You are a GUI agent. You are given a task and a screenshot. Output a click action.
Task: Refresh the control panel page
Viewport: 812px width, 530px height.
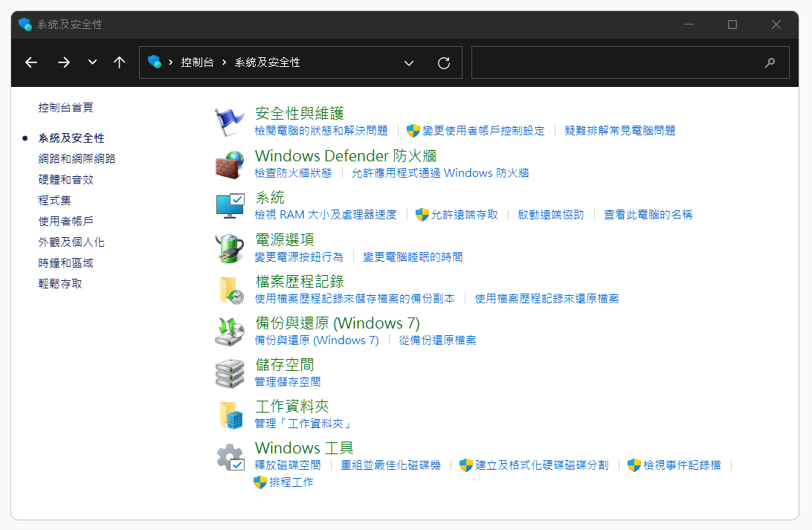pos(444,62)
